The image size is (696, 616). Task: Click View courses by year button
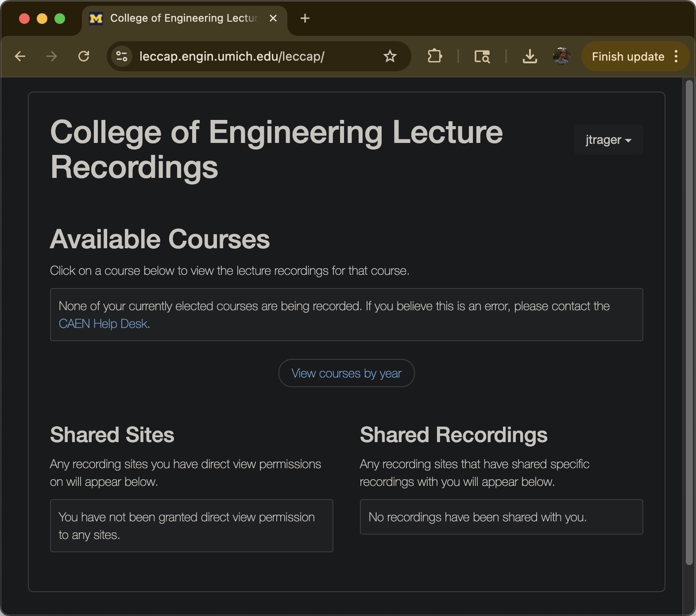(x=346, y=373)
